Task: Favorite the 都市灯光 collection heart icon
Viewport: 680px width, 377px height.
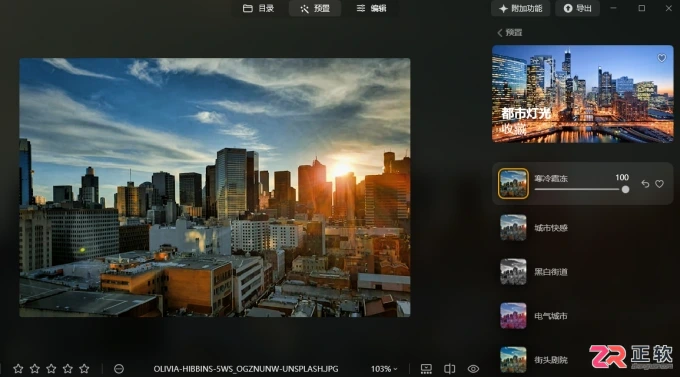Action: 661,58
